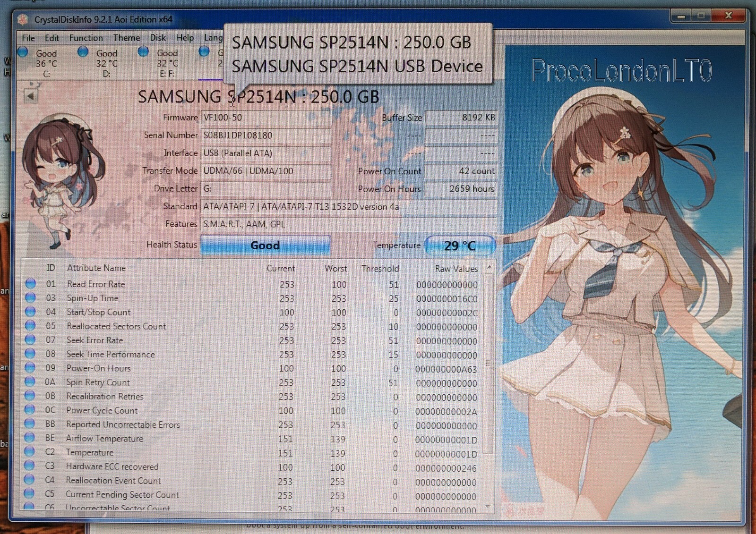Open the Disk menu
This screenshot has width=756, height=534.
pos(158,38)
